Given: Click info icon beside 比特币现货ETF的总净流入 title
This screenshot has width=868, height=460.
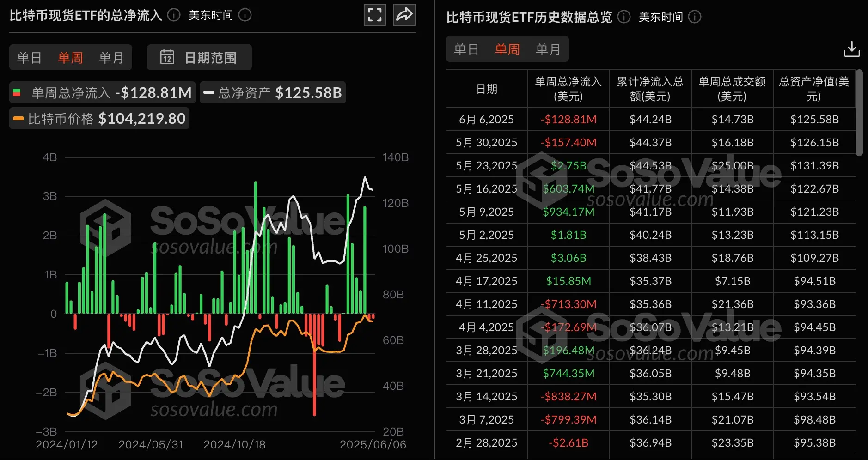Looking at the screenshot, I should tap(174, 15).
